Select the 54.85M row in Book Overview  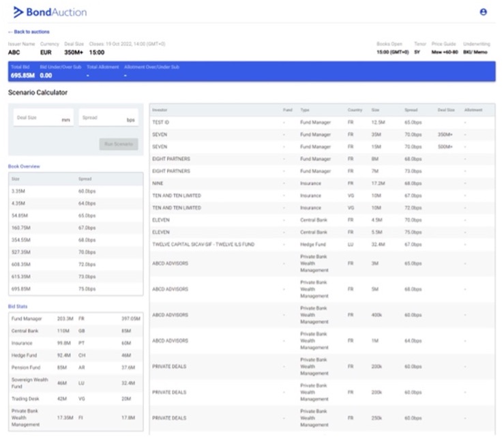[76, 215]
